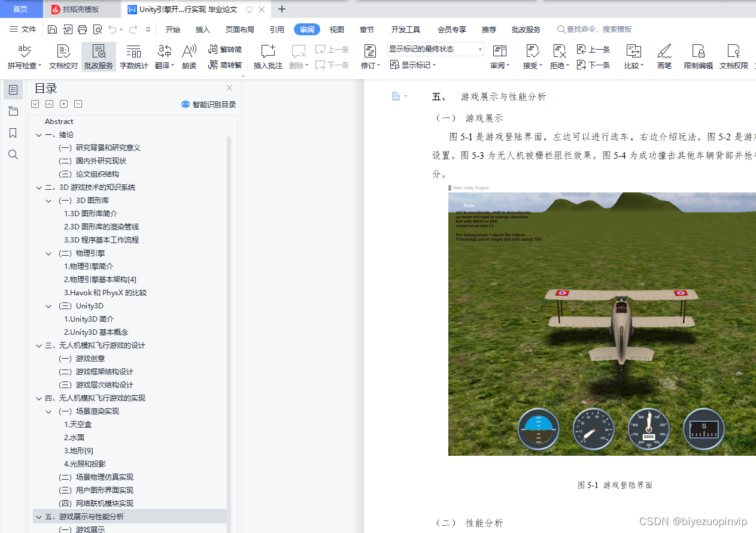This screenshot has height=533, width=756.
Task: Jump to (四) 网络联机模块实现 heading
Action: tap(96, 504)
